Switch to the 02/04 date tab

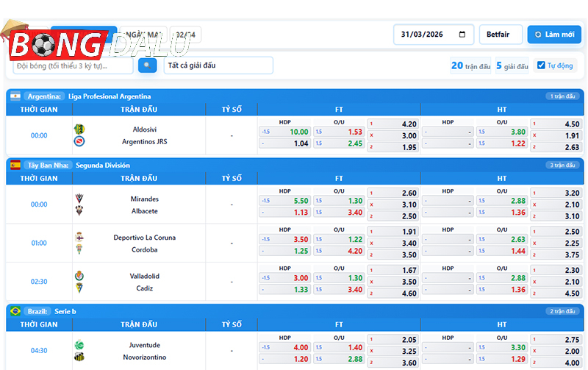tap(185, 35)
